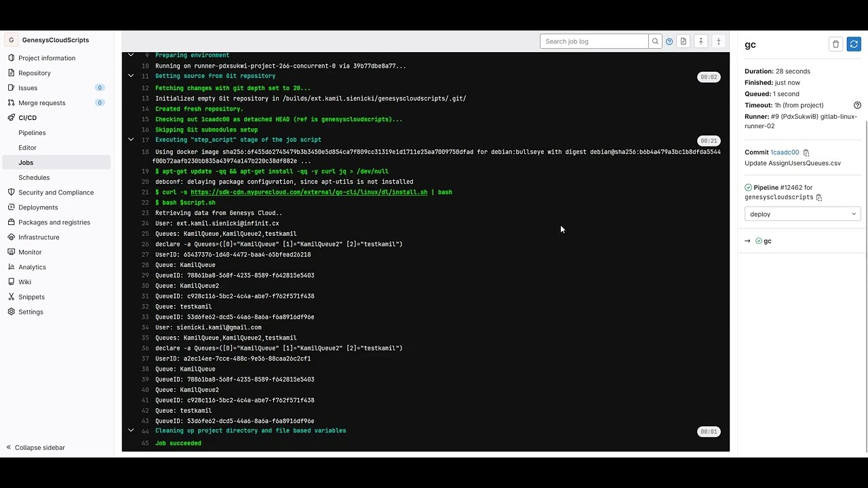868x488 pixels.
Task: Click the 00:21 section duration badge
Action: [709, 141]
